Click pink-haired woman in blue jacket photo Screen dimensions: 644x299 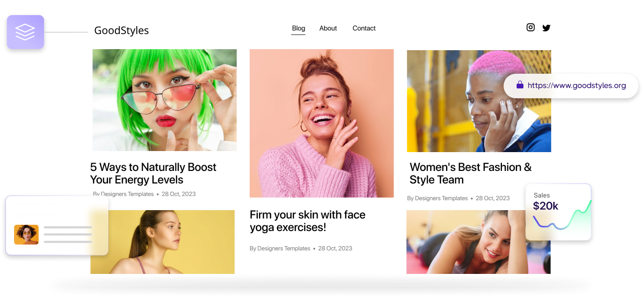point(479,101)
